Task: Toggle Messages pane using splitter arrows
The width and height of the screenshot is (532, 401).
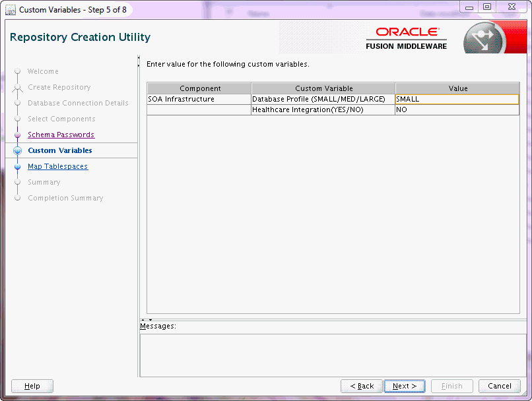Action: [147, 319]
